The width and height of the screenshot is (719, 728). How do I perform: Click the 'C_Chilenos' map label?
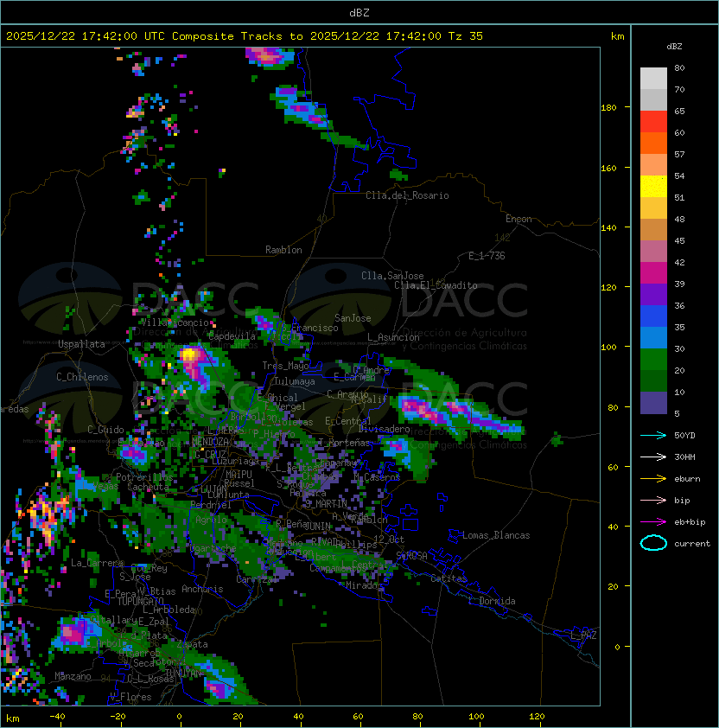tap(82, 377)
